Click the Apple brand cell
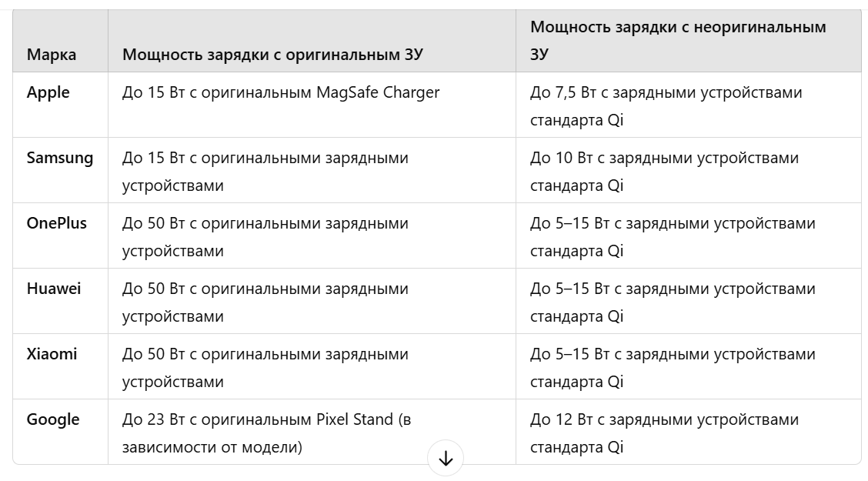 [48, 93]
